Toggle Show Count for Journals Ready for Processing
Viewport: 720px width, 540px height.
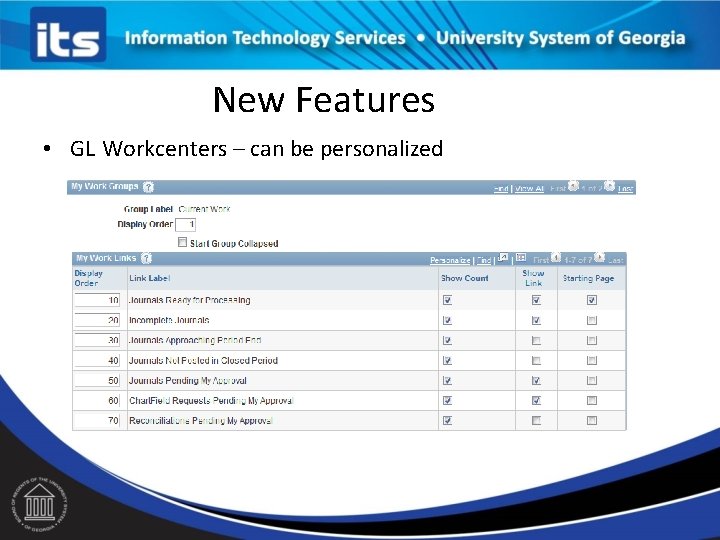(447, 300)
